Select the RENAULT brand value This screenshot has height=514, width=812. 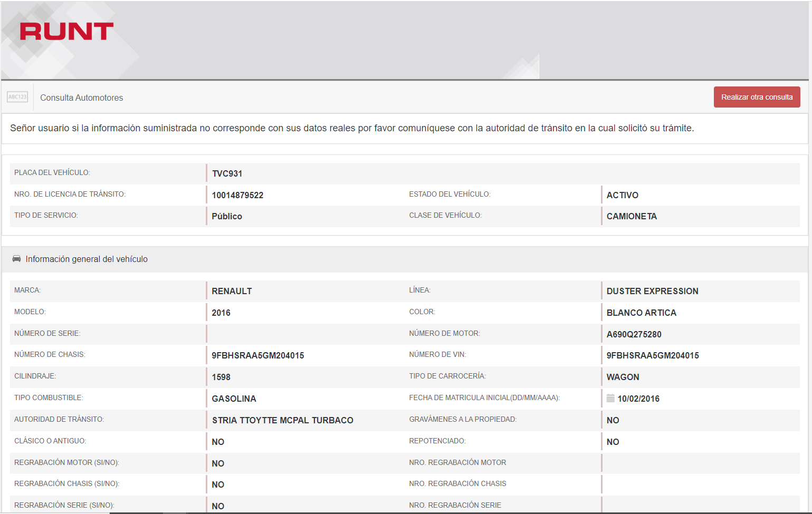[232, 291]
